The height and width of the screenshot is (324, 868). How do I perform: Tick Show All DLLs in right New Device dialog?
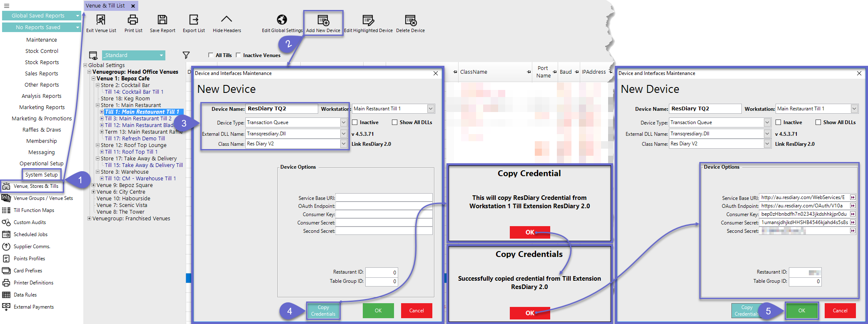pyautogui.click(x=818, y=122)
